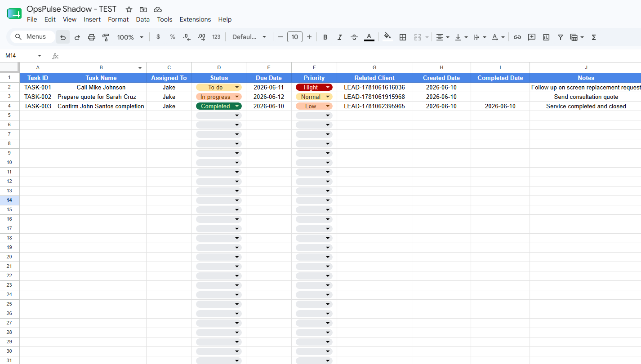
Task: Open the Help menu
Action: click(x=225, y=19)
